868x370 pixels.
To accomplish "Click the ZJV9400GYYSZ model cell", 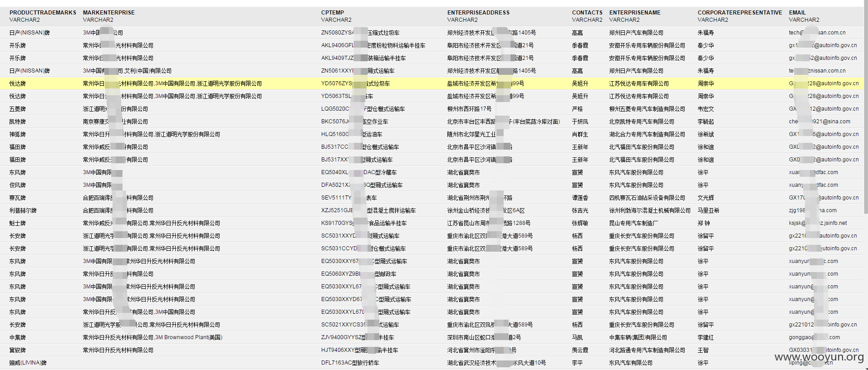I will click(358, 337).
